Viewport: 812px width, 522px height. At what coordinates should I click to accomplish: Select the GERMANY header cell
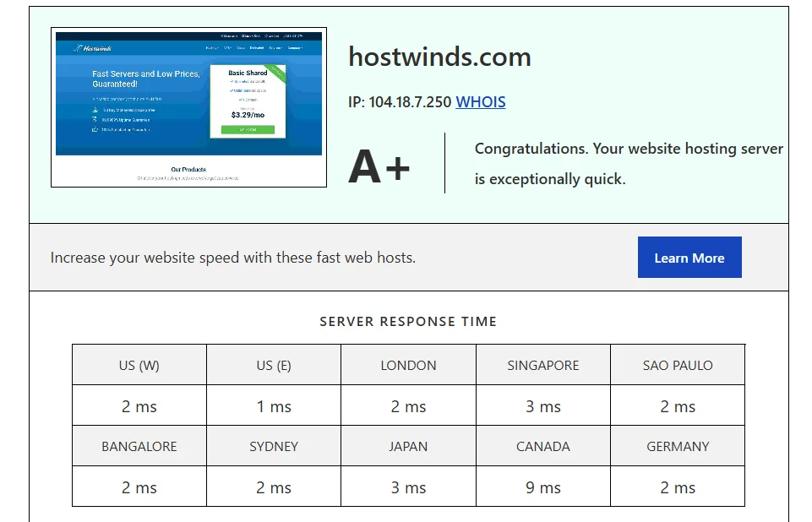click(x=678, y=446)
